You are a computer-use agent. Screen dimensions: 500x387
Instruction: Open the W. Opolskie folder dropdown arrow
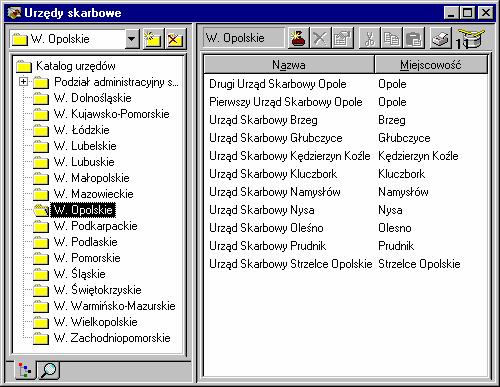tap(132, 39)
